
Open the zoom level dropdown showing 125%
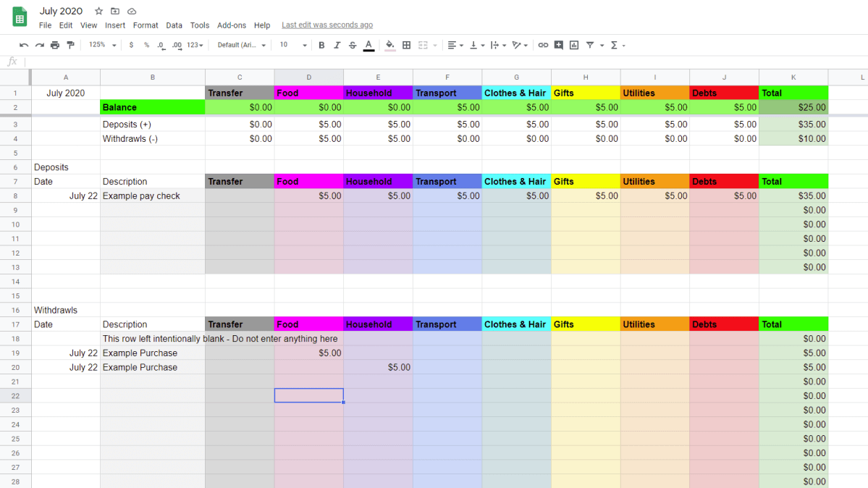101,45
